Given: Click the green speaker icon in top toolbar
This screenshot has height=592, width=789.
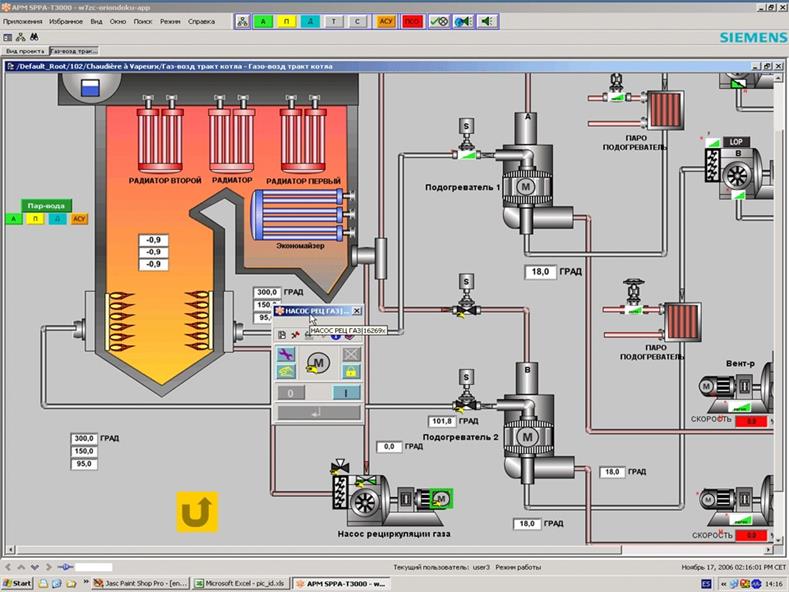Looking at the screenshot, I should point(487,20).
